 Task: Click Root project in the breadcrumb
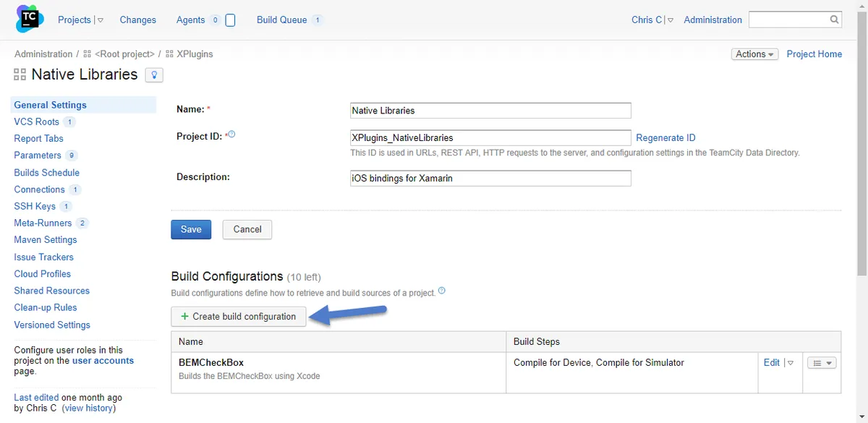click(x=124, y=54)
